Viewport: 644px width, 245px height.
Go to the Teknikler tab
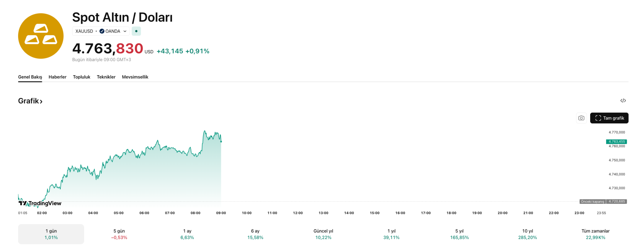coord(106,77)
